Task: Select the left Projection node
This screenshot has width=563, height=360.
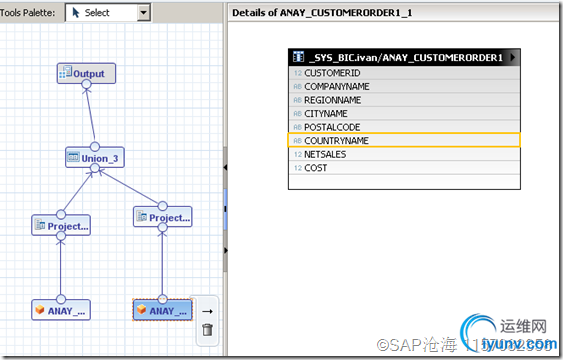Action: (x=61, y=225)
